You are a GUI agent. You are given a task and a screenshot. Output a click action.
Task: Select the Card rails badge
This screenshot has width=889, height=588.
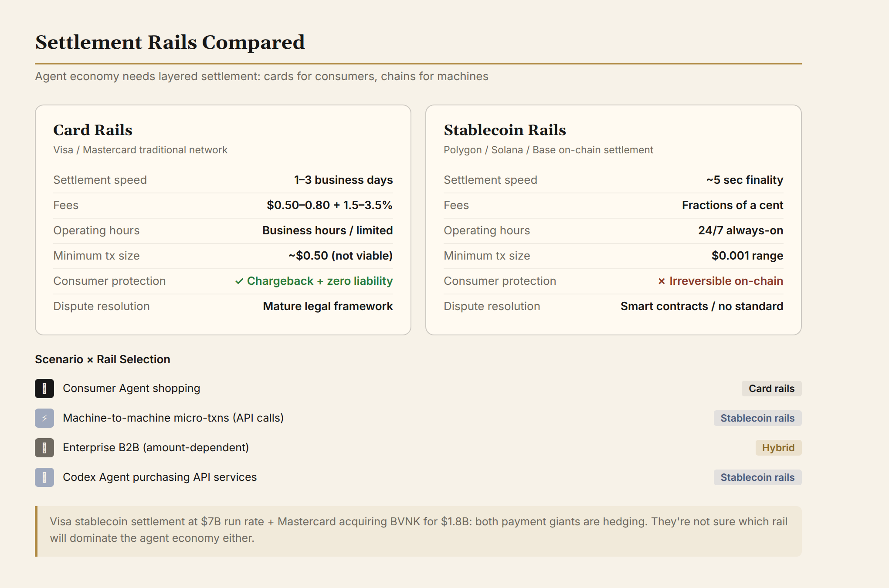click(x=771, y=389)
